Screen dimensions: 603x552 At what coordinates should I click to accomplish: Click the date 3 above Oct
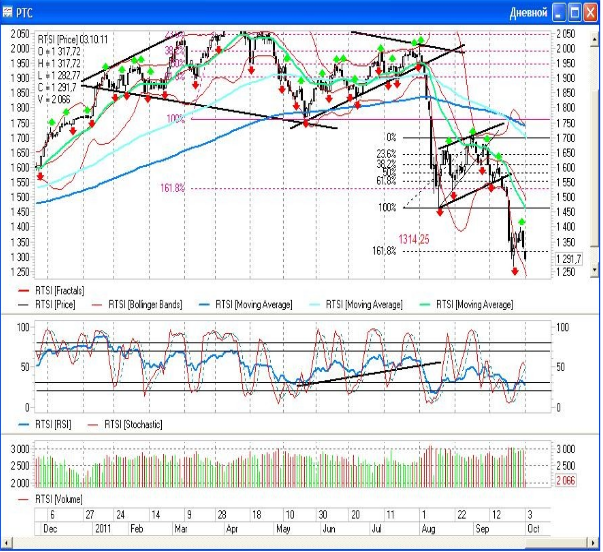[x=530, y=514]
